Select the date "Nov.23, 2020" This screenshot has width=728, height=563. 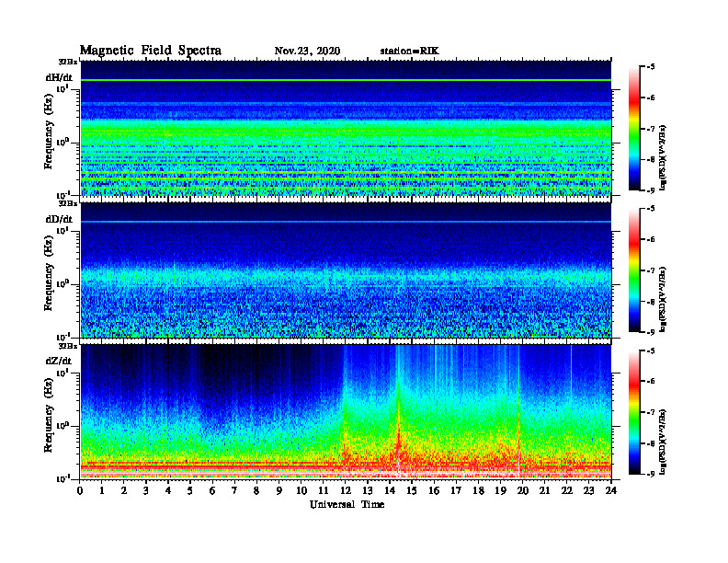point(307,52)
